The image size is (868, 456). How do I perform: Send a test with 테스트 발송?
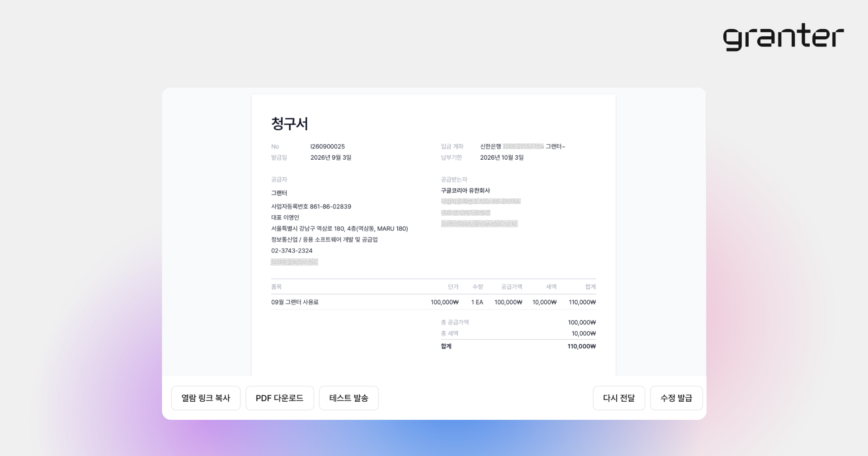click(x=349, y=398)
